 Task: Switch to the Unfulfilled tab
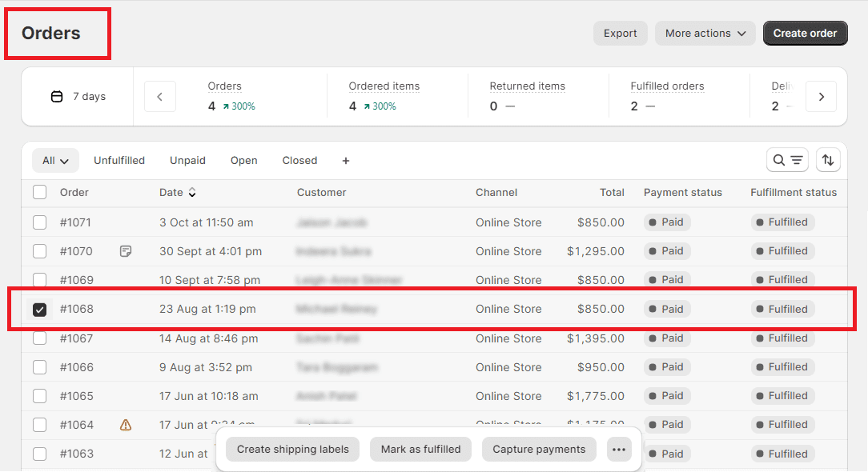119,161
